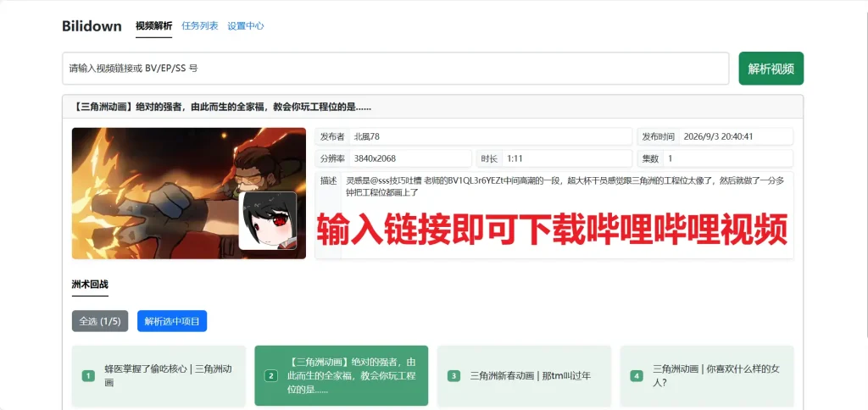Select card 4 你喜欢什么样的女人
The height and width of the screenshot is (410, 868).
click(707, 376)
